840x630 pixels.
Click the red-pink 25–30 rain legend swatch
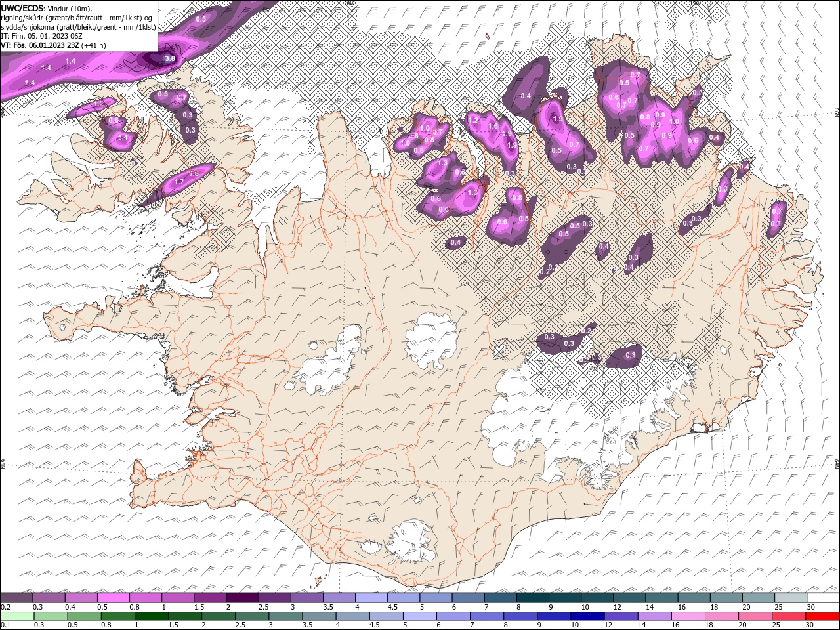point(789,616)
